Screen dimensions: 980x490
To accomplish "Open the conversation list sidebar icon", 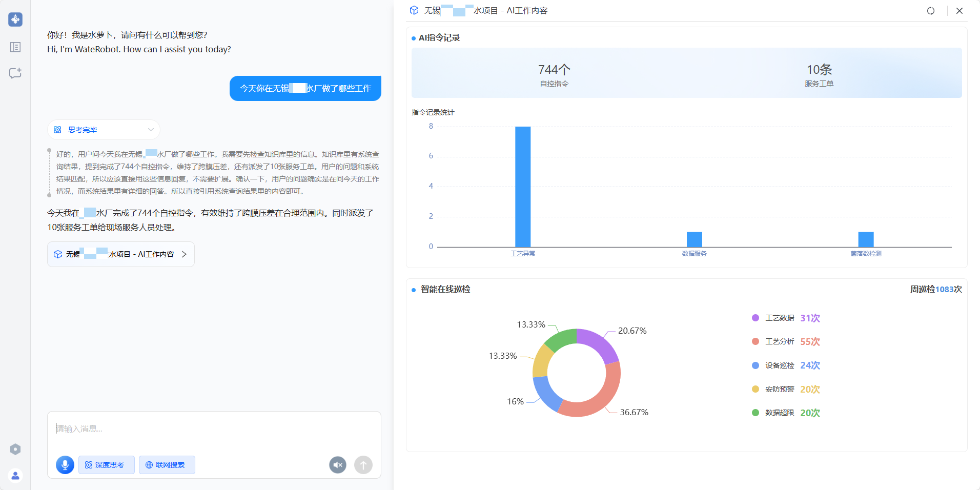I will [x=15, y=47].
